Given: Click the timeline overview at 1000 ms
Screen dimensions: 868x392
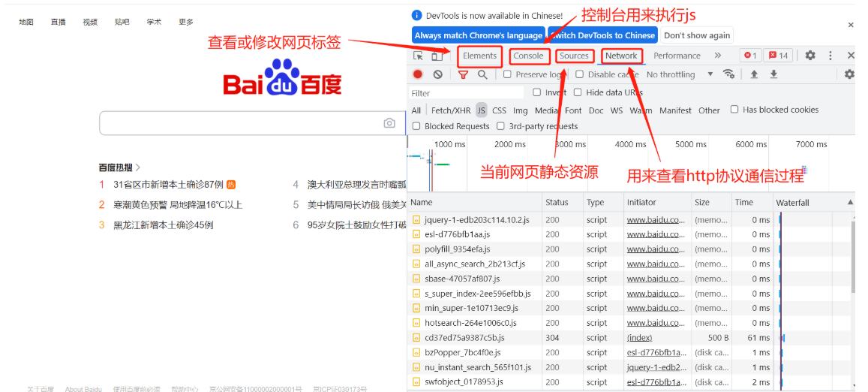Looking at the screenshot, I should (x=449, y=144).
